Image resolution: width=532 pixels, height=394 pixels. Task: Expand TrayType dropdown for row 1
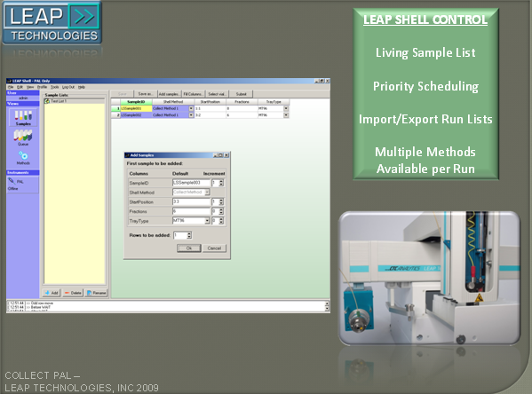pyautogui.click(x=286, y=108)
